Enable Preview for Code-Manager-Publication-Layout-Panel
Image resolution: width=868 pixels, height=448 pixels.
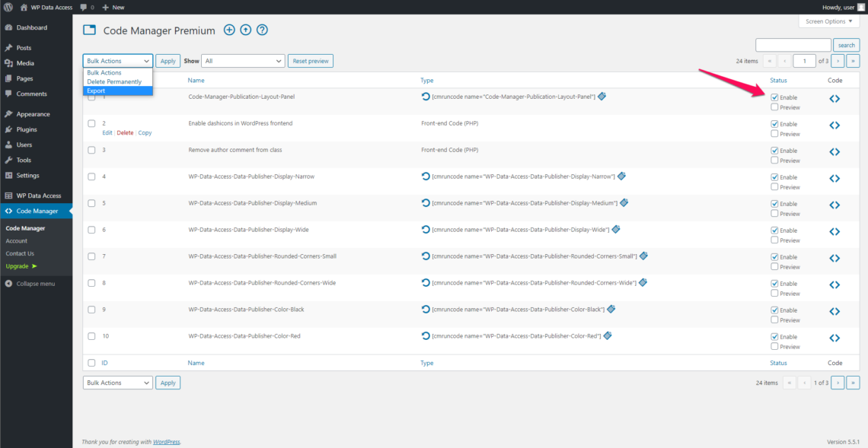click(774, 106)
